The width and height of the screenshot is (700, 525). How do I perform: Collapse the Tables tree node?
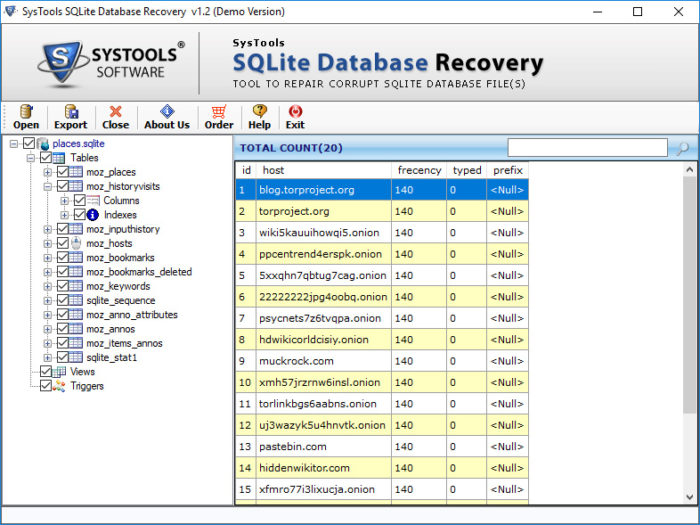click(x=30, y=158)
